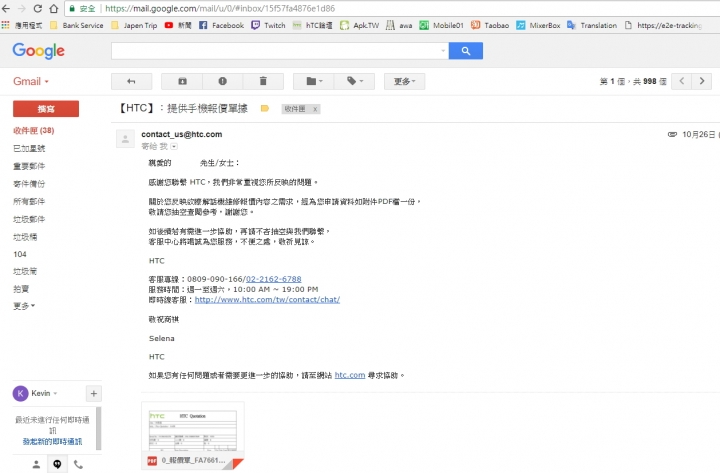Screen dimensions: 720x473
Task: Open the Labels tag dropdown
Action: tap(354, 82)
